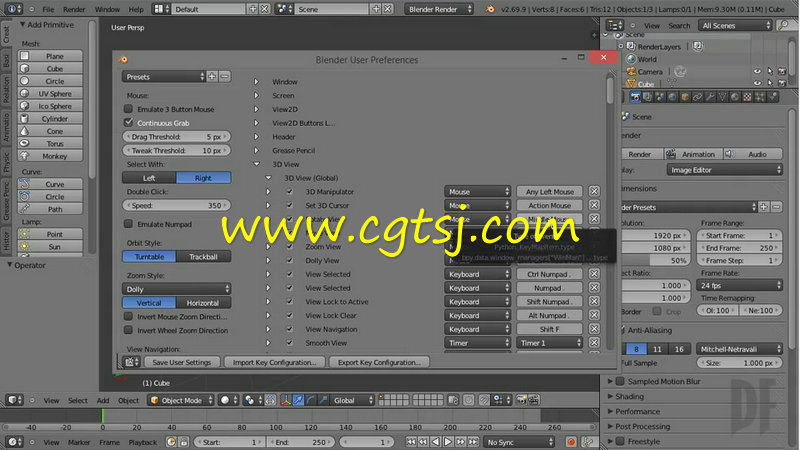Click Export Key Configuration button
Image resolution: width=800 pixels, height=450 pixels.
tap(379, 362)
